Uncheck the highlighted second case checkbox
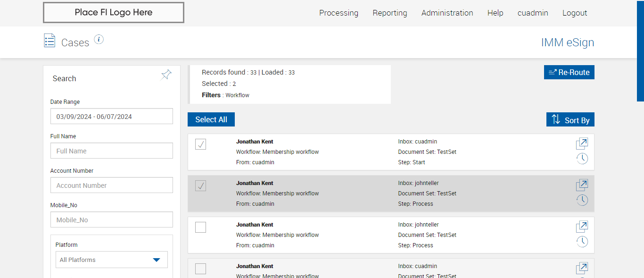This screenshot has width=644, height=278. pyautogui.click(x=200, y=186)
